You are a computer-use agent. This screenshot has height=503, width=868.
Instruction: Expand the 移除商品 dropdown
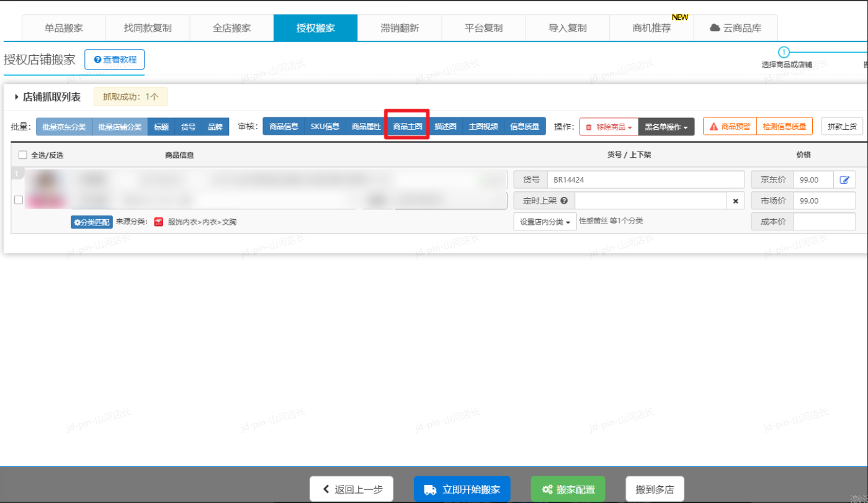pyautogui.click(x=609, y=127)
